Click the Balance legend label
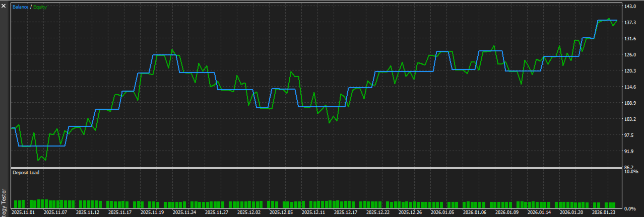Viewport: 644px width, 217px height. [x=21, y=7]
